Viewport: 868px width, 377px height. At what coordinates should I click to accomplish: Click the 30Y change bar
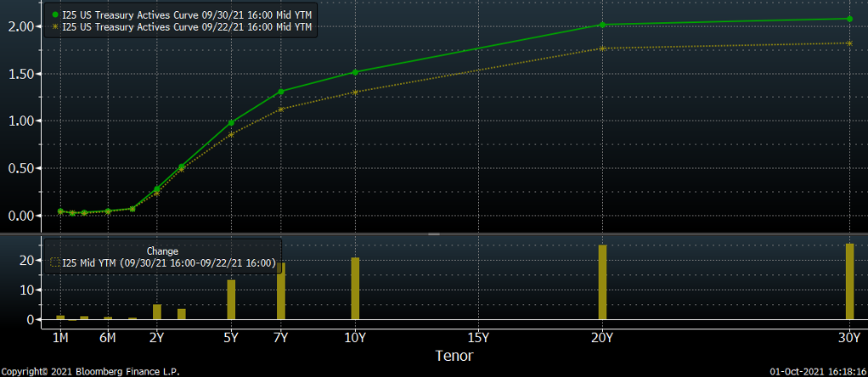pos(849,281)
